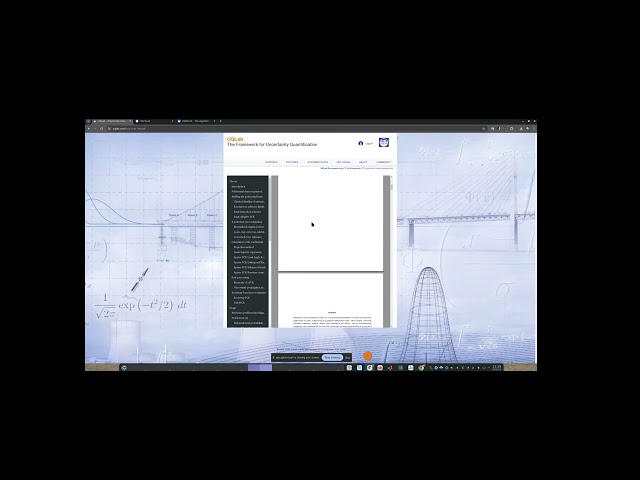
Task: Open the Chrome icon in the taskbar
Action: [421, 368]
